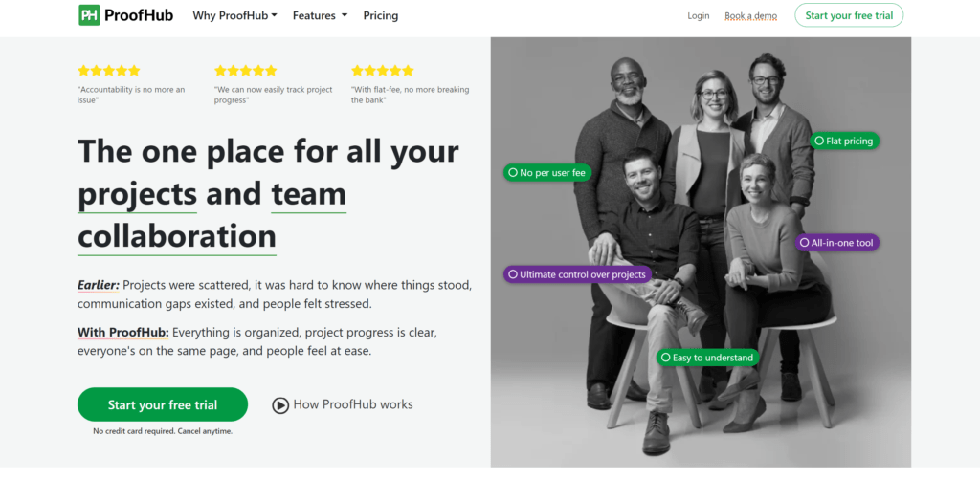The width and height of the screenshot is (980, 479).
Task: Click the five stars above the project progress review
Action: click(246, 71)
